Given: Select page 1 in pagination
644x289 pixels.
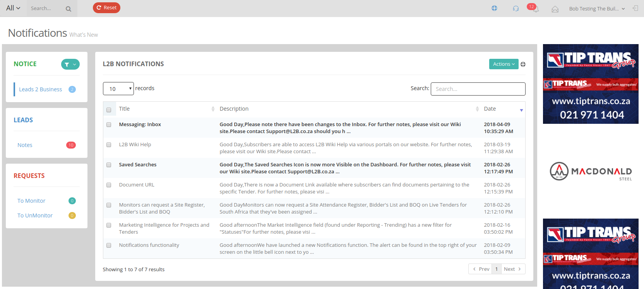Looking at the screenshot, I should coord(497,269).
